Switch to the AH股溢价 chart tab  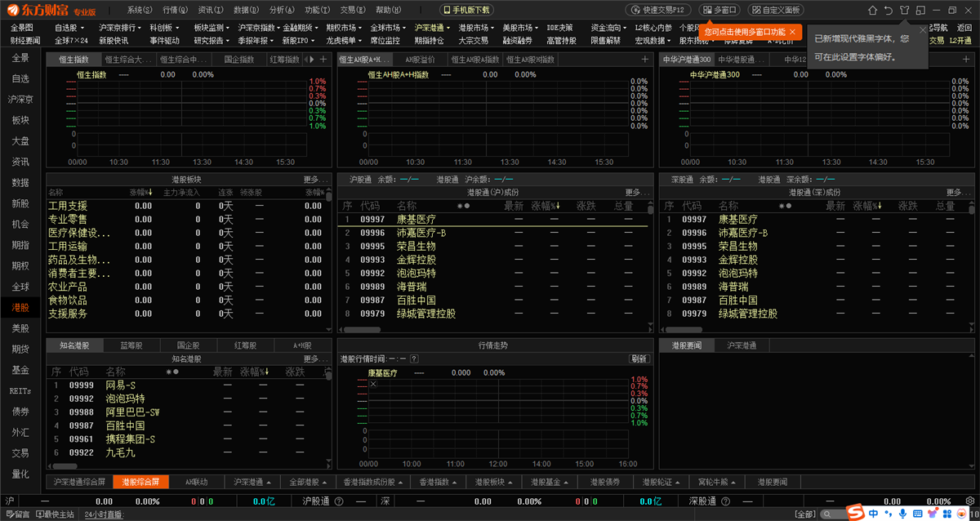coord(421,60)
